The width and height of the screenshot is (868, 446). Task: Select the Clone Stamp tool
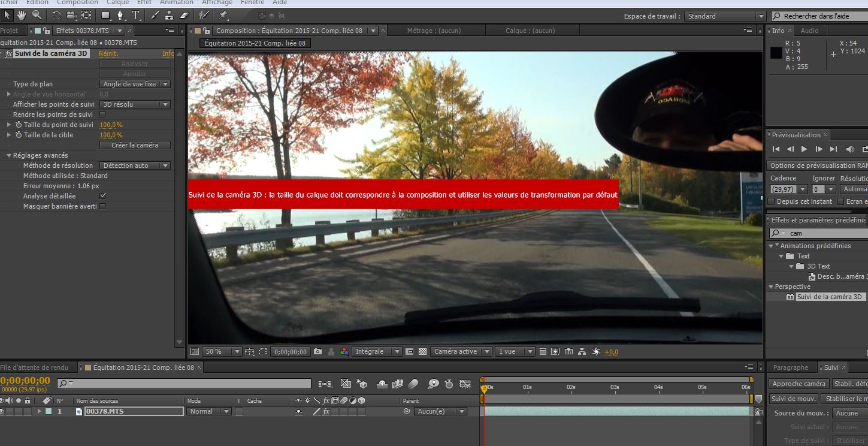pyautogui.click(x=170, y=15)
